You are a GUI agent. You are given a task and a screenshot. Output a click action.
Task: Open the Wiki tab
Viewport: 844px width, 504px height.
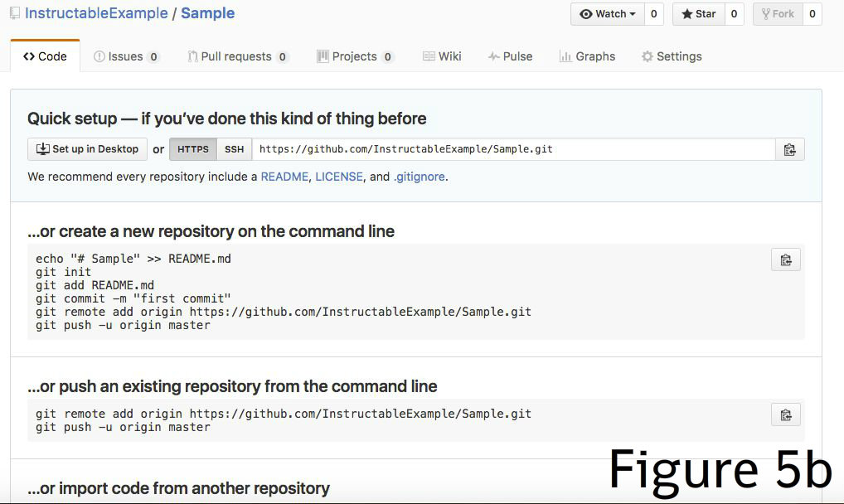tap(442, 56)
